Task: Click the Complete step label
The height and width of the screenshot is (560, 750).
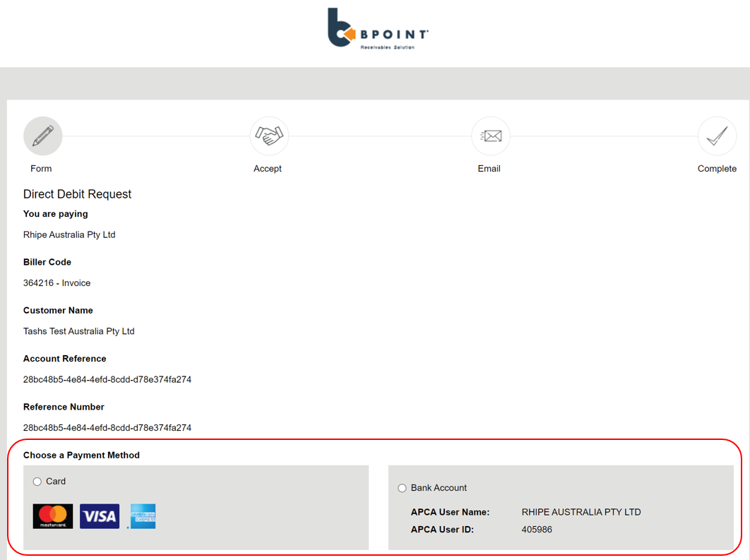Action: pyautogui.click(x=717, y=168)
